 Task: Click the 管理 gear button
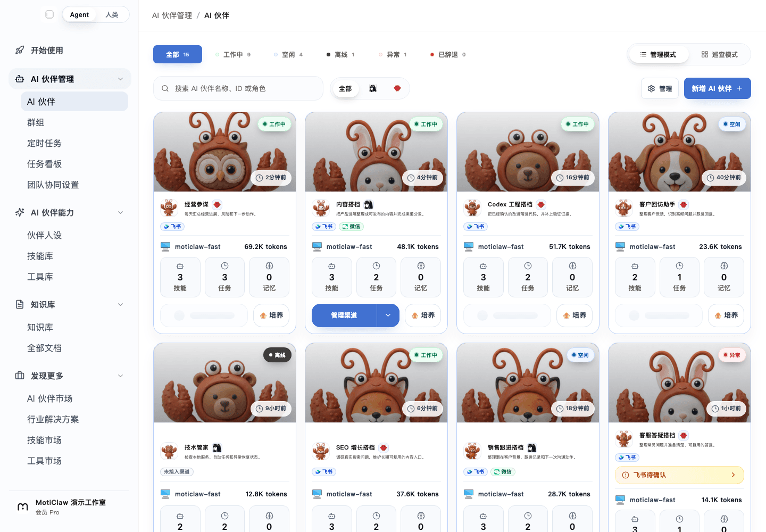(x=660, y=88)
